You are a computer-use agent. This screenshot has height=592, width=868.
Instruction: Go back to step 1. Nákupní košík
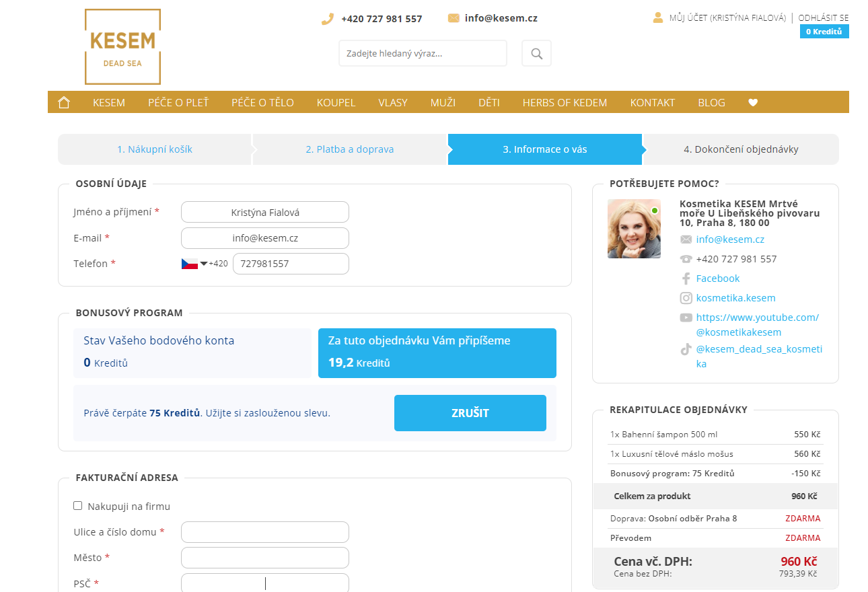point(155,149)
